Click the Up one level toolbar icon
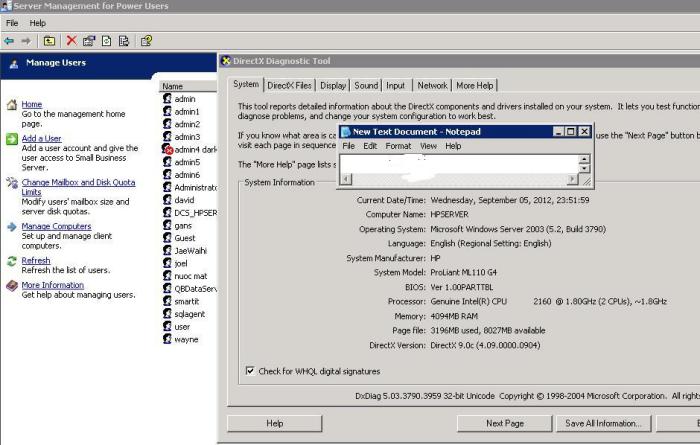Viewport: 700px width, 445px height. (48, 41)
